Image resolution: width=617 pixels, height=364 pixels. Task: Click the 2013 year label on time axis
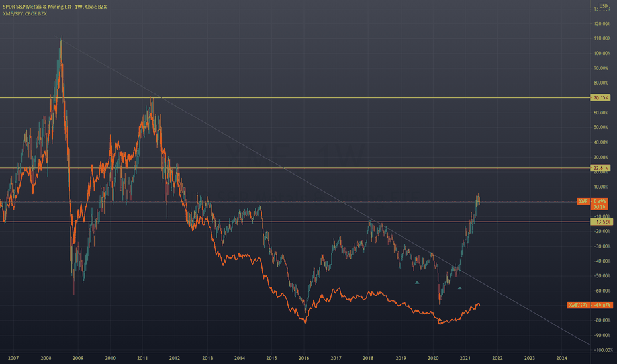(207, 358)
